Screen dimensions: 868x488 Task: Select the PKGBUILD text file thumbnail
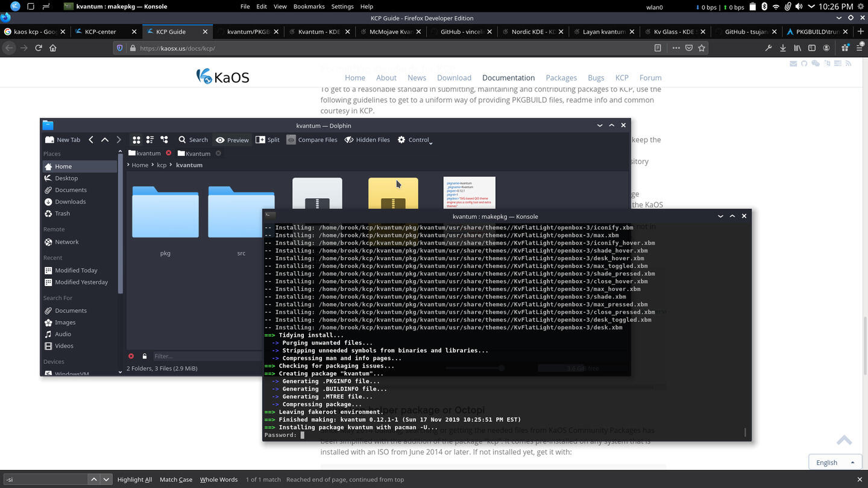tap(469, 193)
